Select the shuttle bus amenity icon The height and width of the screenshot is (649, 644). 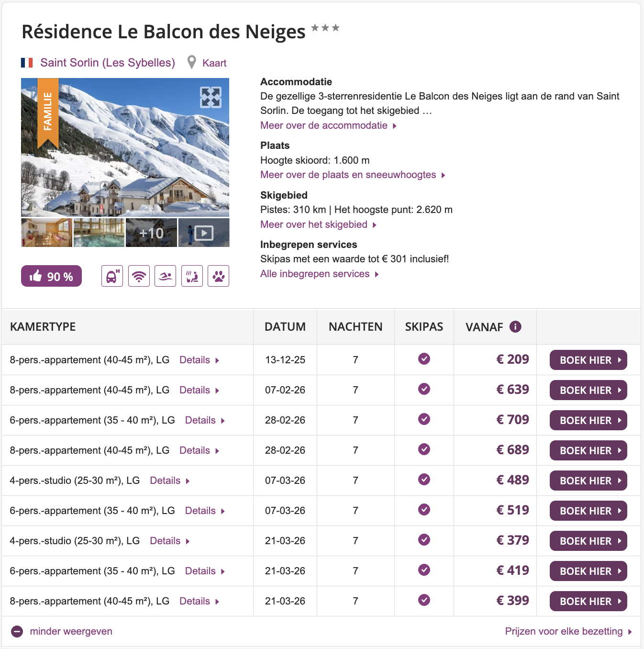(x=111, y=276)
